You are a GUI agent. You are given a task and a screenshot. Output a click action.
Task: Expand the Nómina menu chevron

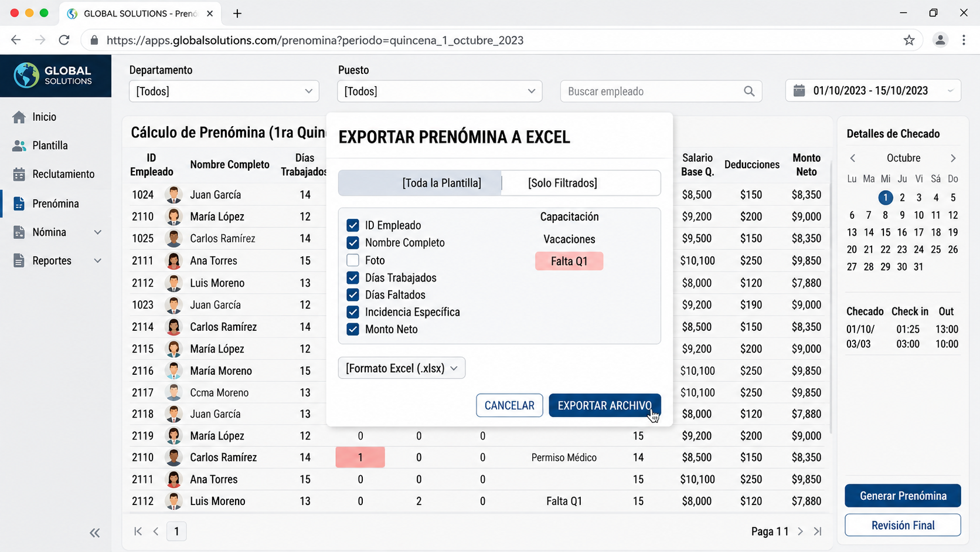[98, 232]
